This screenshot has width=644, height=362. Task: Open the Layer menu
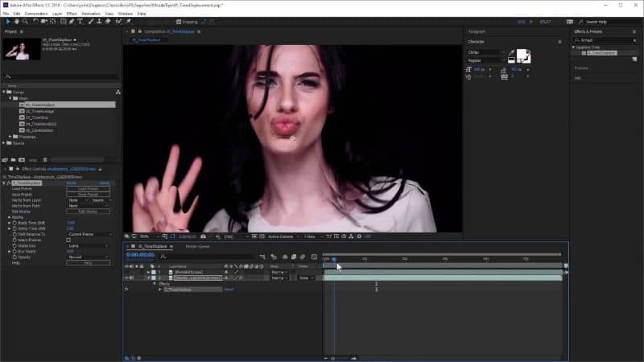(x=57, y=14)
